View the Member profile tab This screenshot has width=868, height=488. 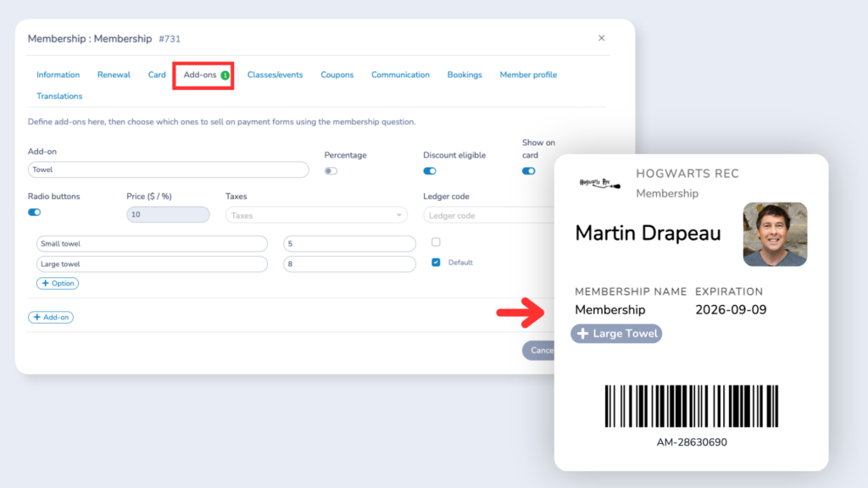528,75
